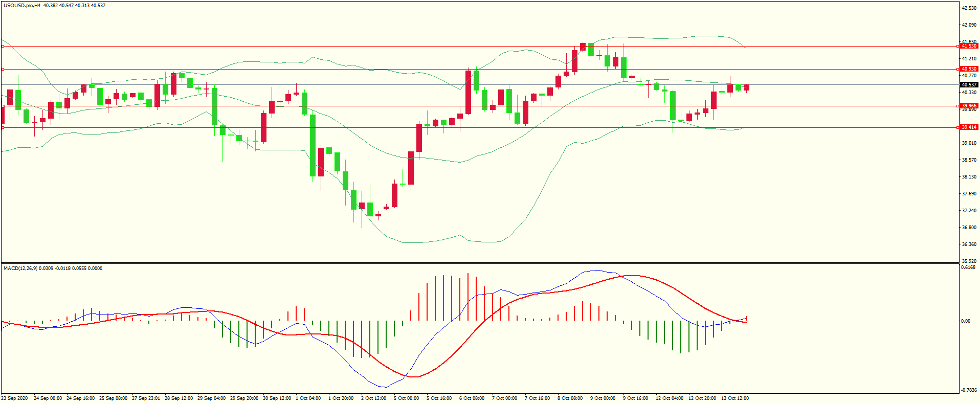Click the 39.414 price level tag
The image size is (980, 404).
[969, 127]
